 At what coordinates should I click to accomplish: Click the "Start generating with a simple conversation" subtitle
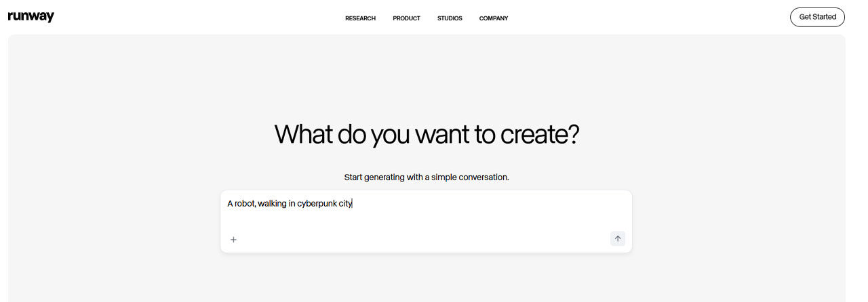(x=427, y=177)
